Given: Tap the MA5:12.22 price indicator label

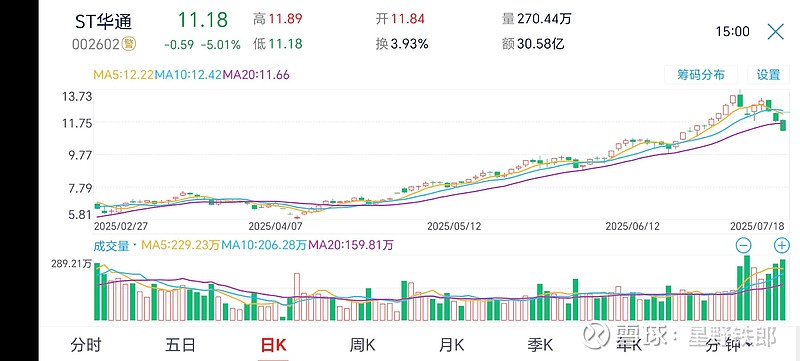Looking at the screenshot, I should click(123, 75).
